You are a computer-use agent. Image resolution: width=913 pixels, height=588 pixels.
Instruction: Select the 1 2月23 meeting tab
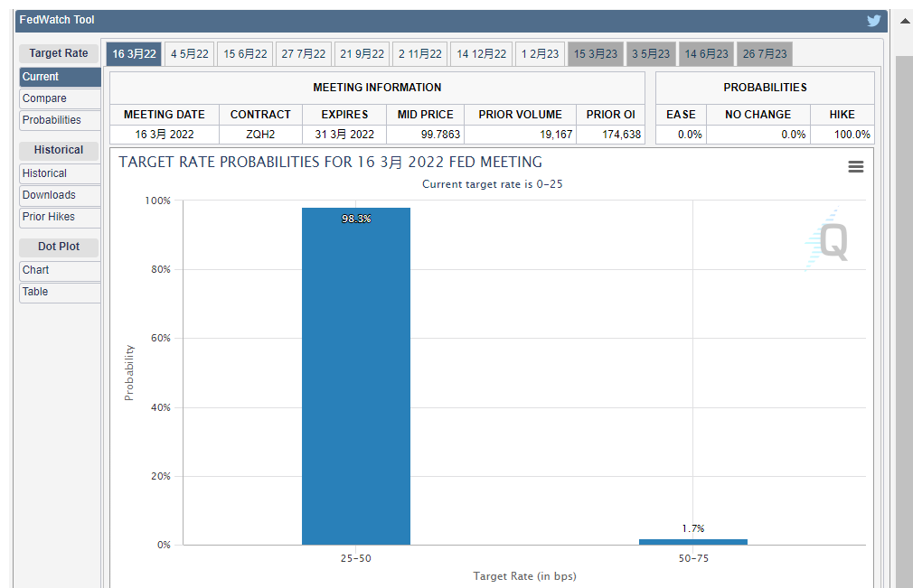(540, 54)
